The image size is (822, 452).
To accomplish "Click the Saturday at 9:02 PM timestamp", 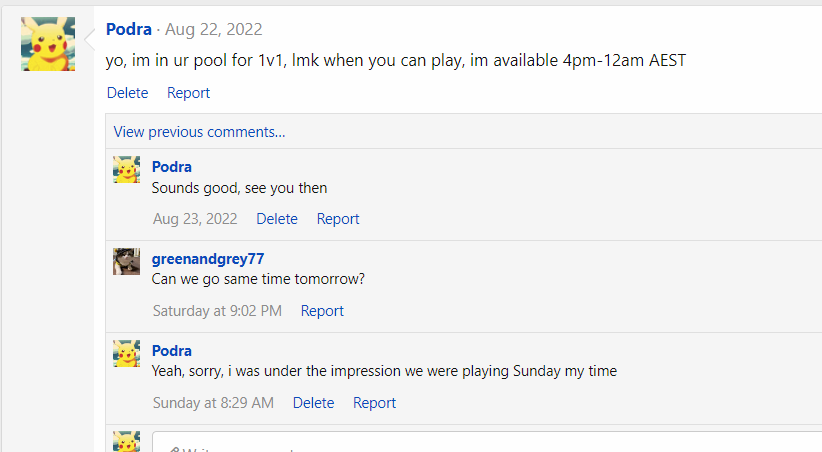I will (x=217, y=311).
